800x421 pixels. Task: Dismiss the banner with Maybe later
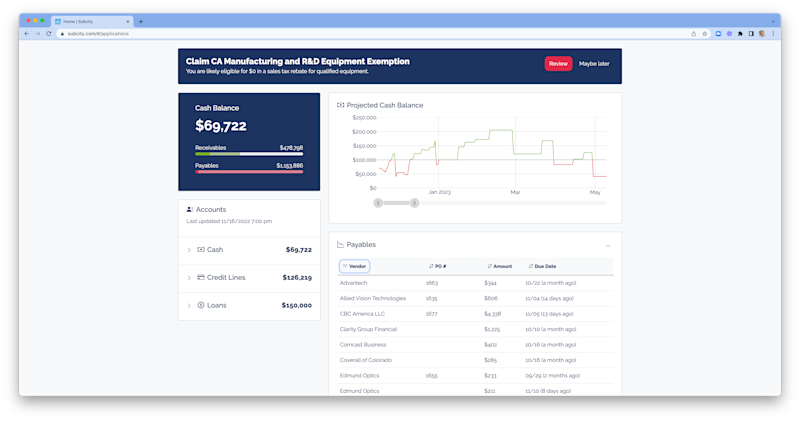pyautogui.click(x=594, y=64)
